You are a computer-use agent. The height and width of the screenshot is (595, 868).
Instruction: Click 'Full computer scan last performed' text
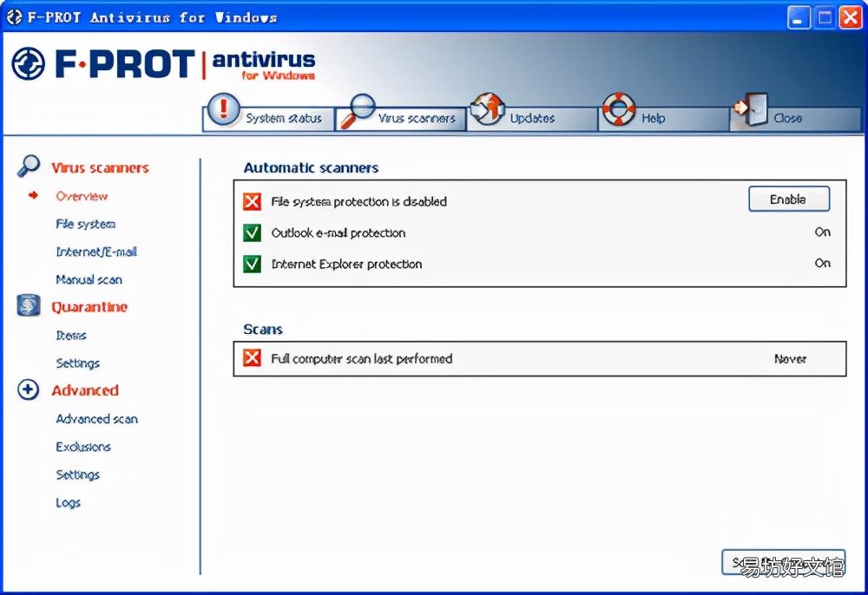click(x=361, y=359)
